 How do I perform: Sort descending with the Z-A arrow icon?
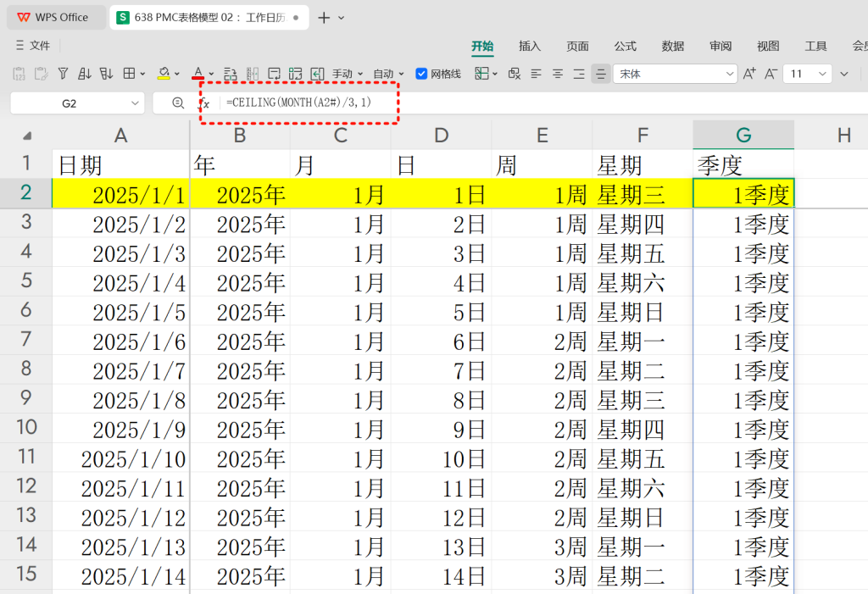[106, 74]
